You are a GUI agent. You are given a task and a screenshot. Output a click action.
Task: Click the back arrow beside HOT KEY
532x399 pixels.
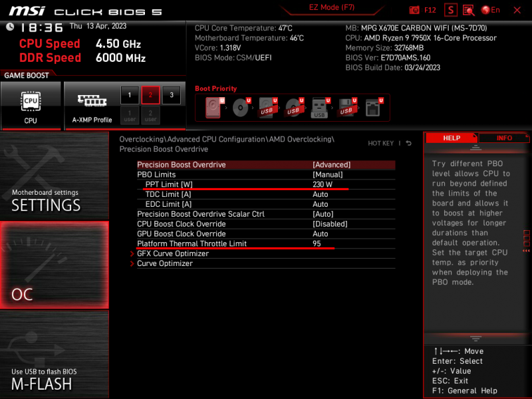click(x=408, y=143)
